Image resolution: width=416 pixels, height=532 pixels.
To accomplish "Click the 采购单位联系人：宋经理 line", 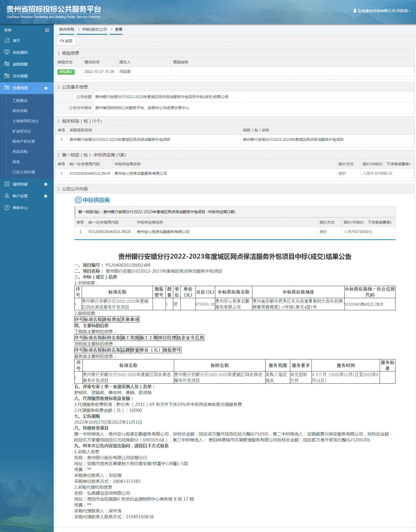I will 98,475.
